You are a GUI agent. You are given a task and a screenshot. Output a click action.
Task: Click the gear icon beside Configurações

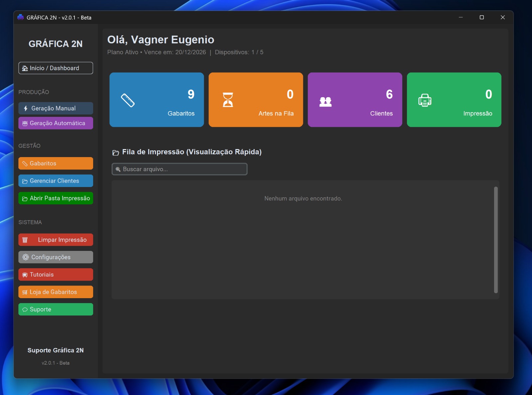[x=26, y=257]
